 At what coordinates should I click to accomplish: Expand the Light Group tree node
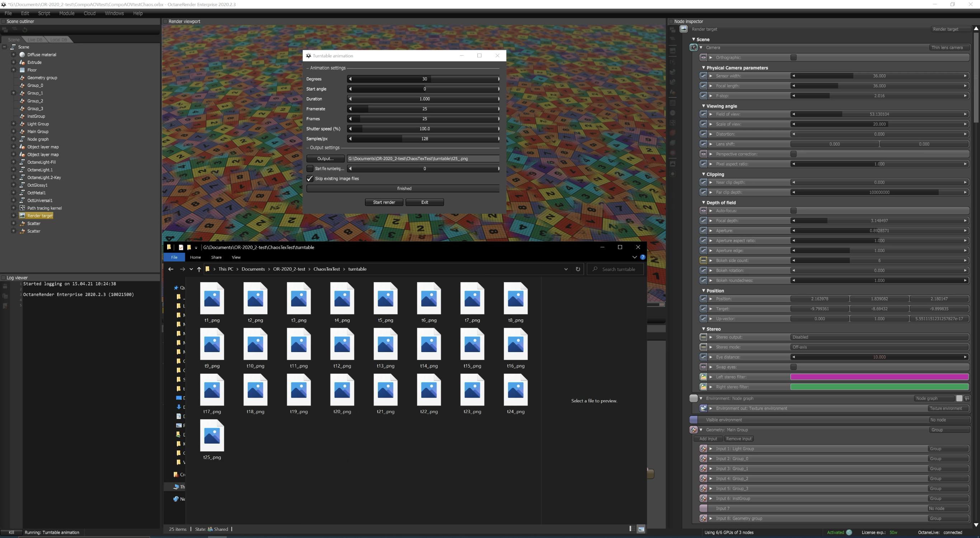13,124
